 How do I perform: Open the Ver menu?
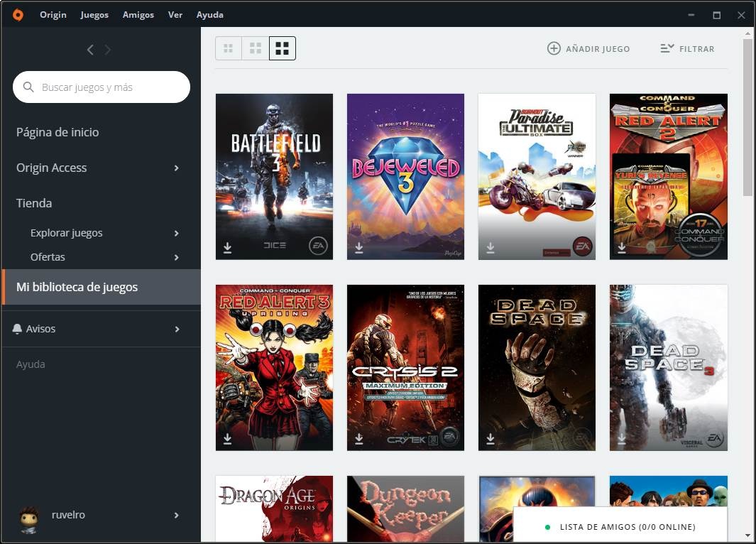pos(175,15)
